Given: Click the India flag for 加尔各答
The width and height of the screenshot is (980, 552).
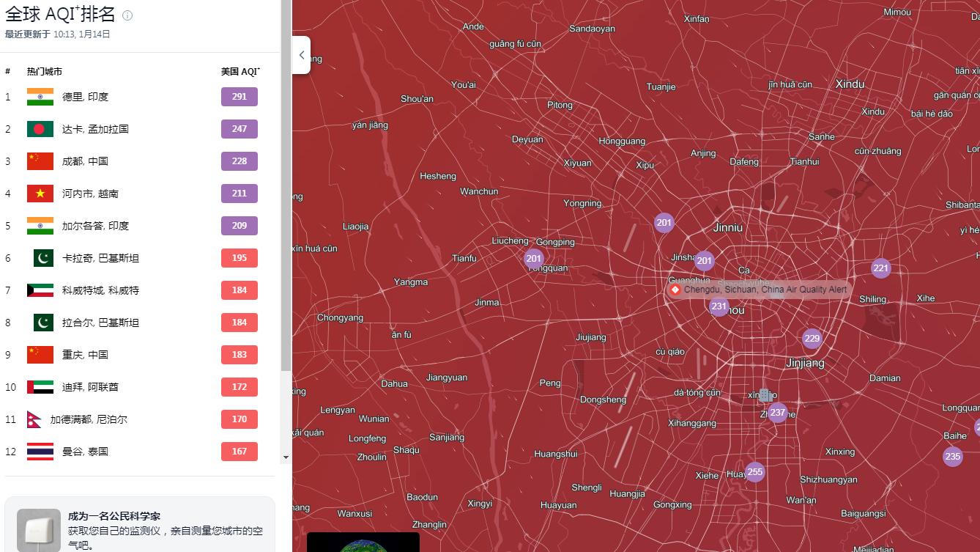Looking at the screenshot, I should 40,226.
